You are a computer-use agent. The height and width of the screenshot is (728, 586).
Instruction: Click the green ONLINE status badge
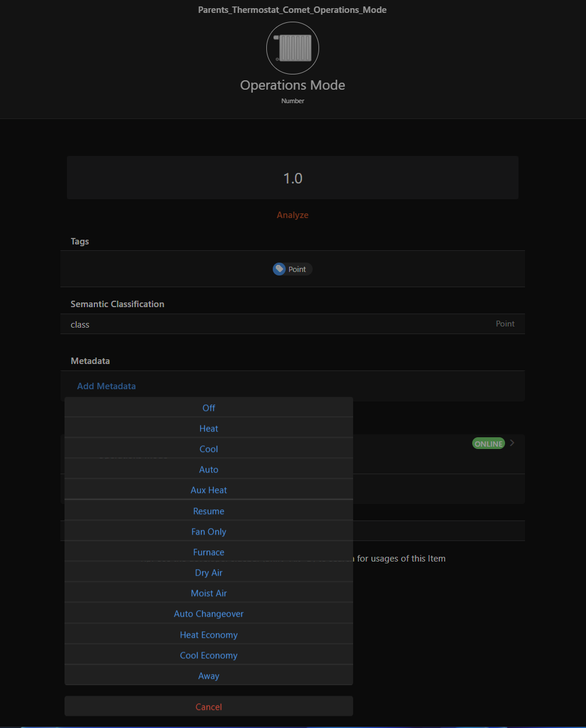pyautogui.click(x=489, y=444)
